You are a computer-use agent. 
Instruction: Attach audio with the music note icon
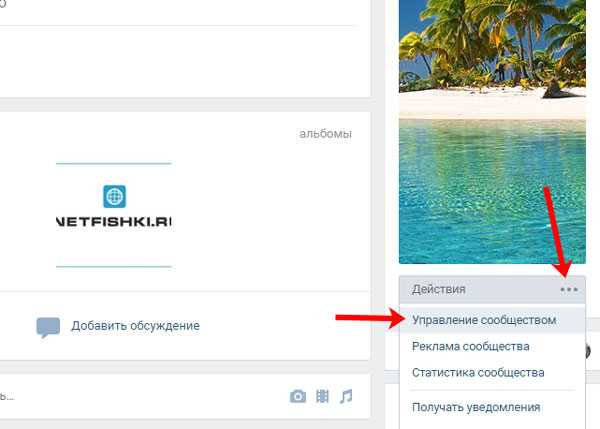346,396
